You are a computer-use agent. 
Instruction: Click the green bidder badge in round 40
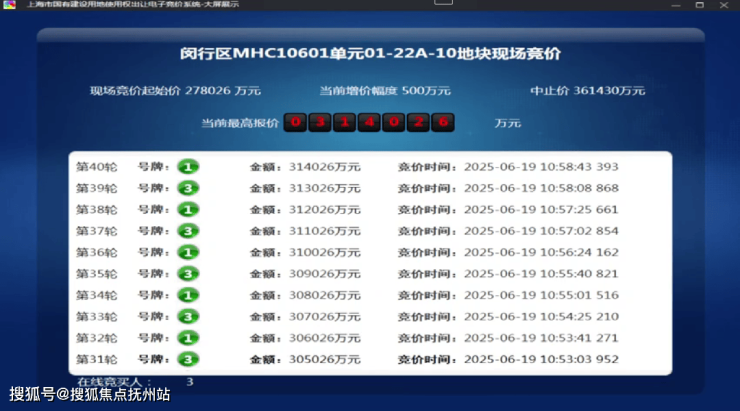(x=189, y=167)
